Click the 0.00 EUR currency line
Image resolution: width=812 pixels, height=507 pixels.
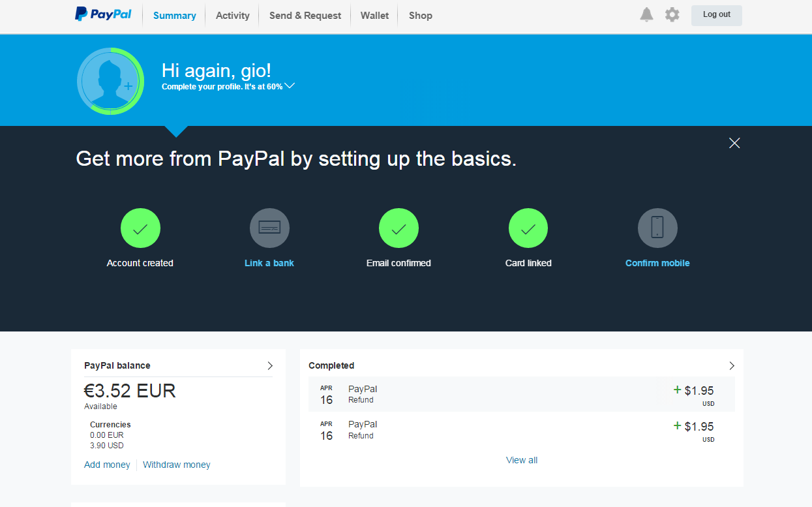point(107,435)
